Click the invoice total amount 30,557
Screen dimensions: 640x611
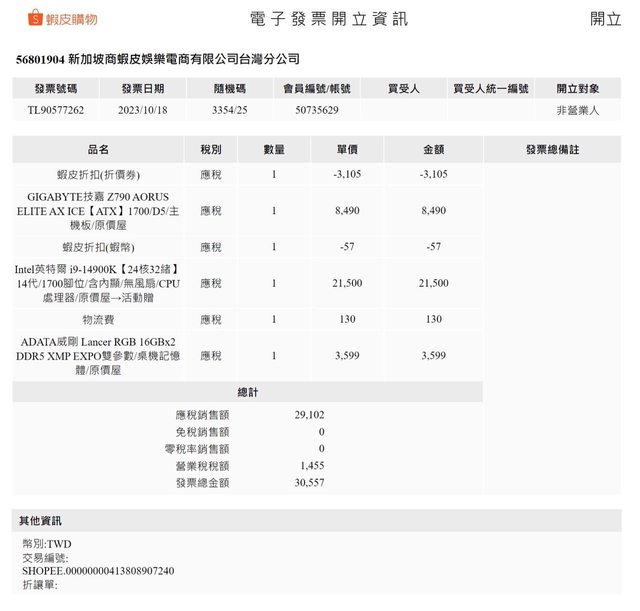coord(311,482)
